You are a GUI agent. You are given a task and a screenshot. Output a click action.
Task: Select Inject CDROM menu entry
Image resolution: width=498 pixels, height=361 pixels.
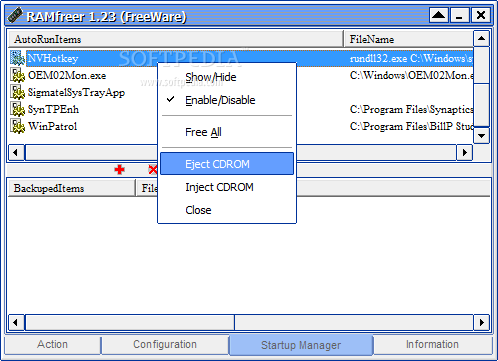[227, 187]
